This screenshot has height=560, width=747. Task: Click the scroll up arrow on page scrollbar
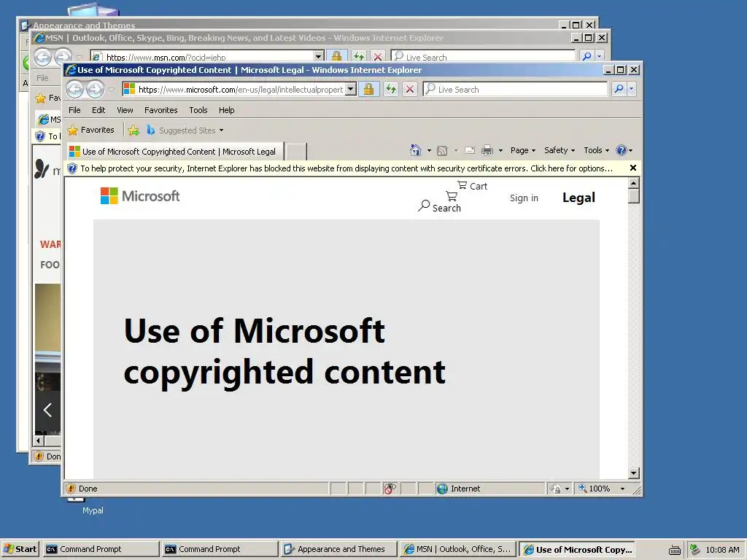pos(634,183)
